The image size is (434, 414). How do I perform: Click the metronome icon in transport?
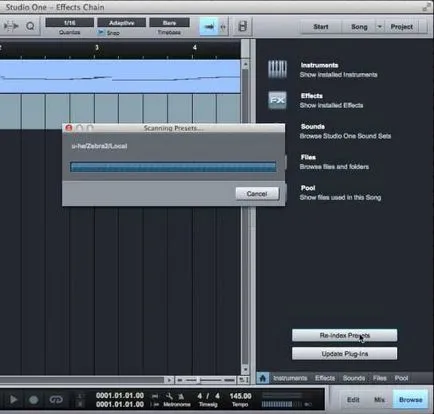click(181, 396)
